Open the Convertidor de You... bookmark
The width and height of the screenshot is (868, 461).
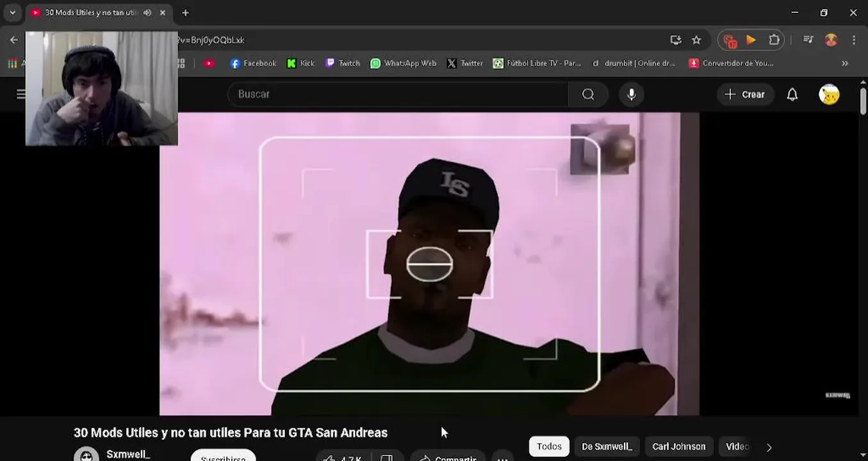[x=731, y=63]
